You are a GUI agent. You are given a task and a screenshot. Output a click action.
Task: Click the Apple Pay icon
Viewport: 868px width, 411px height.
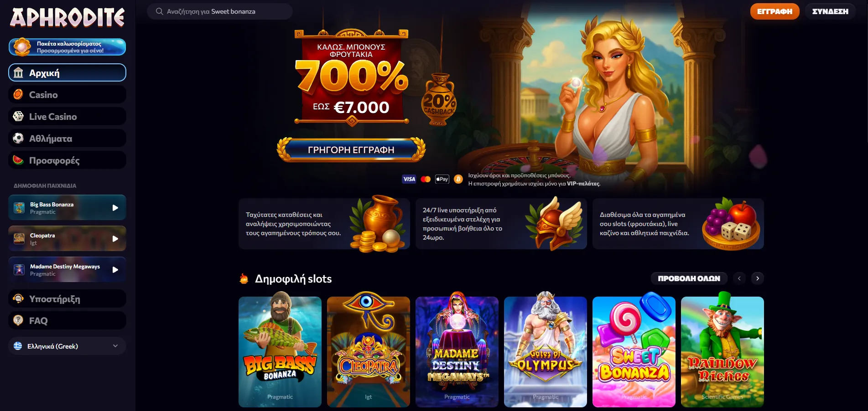point(442,179)
